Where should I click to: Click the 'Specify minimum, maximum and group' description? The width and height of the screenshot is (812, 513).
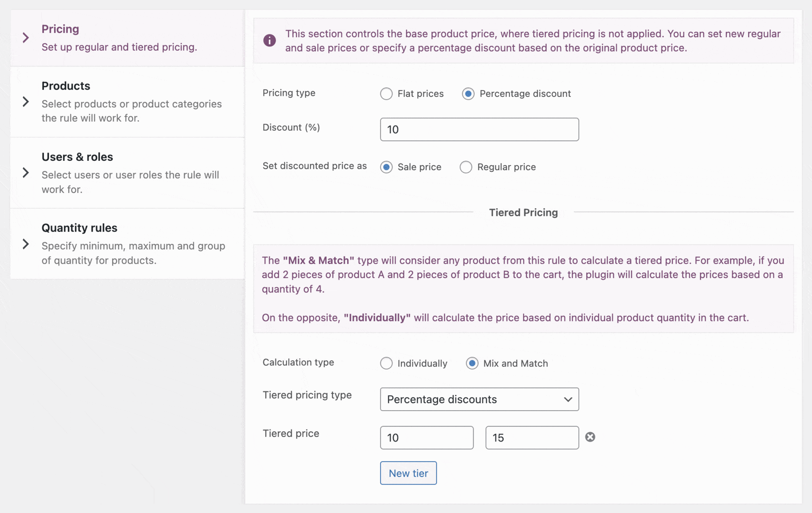[x=133, y=253]
